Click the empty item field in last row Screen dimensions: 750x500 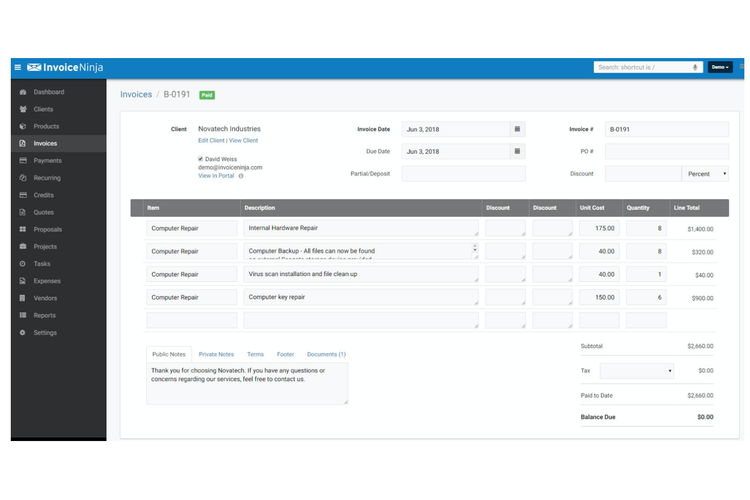[192, 320]
